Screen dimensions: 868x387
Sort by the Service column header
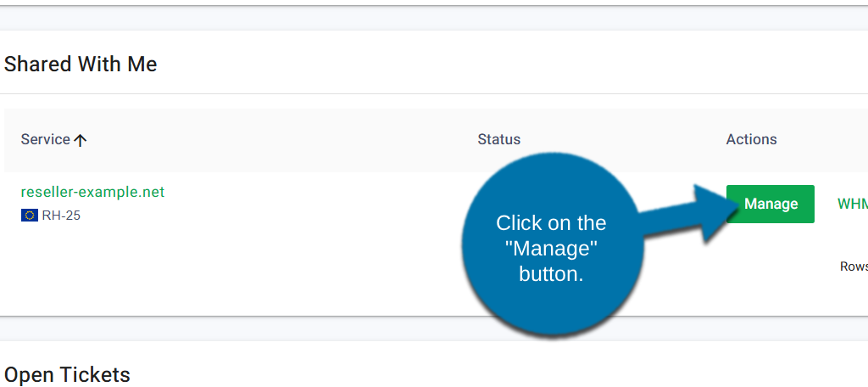(x=46, y=139)
